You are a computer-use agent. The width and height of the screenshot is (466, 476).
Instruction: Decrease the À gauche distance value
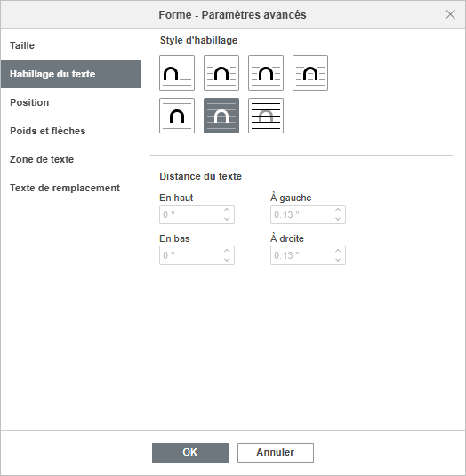coord(338,219)
